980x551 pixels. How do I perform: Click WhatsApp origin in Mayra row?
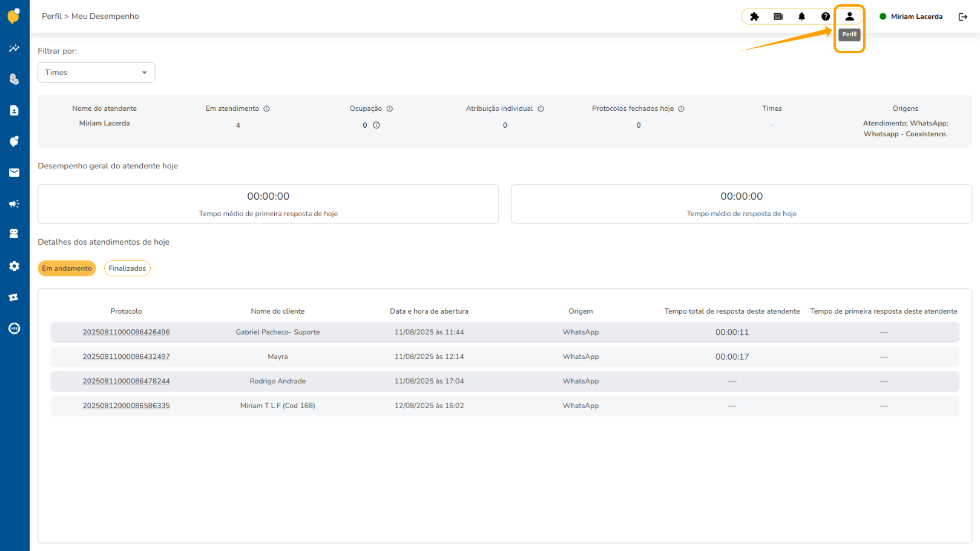pos(580,357)
